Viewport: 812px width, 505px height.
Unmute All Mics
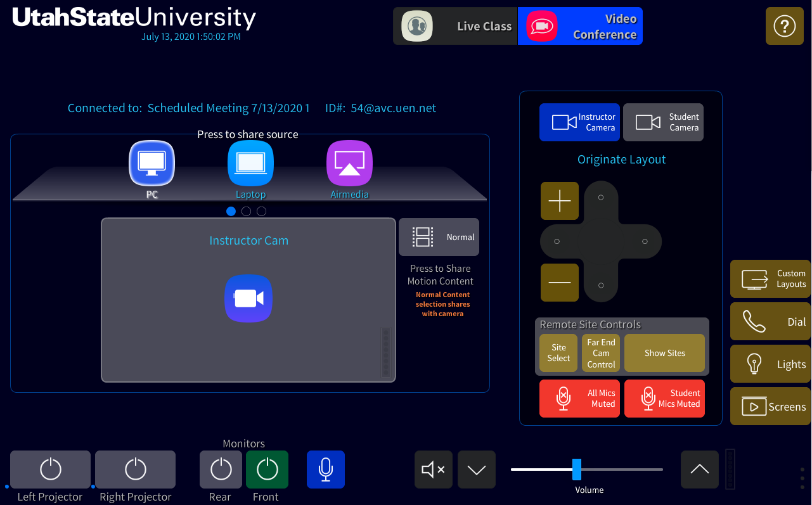[x=579, y=398]
